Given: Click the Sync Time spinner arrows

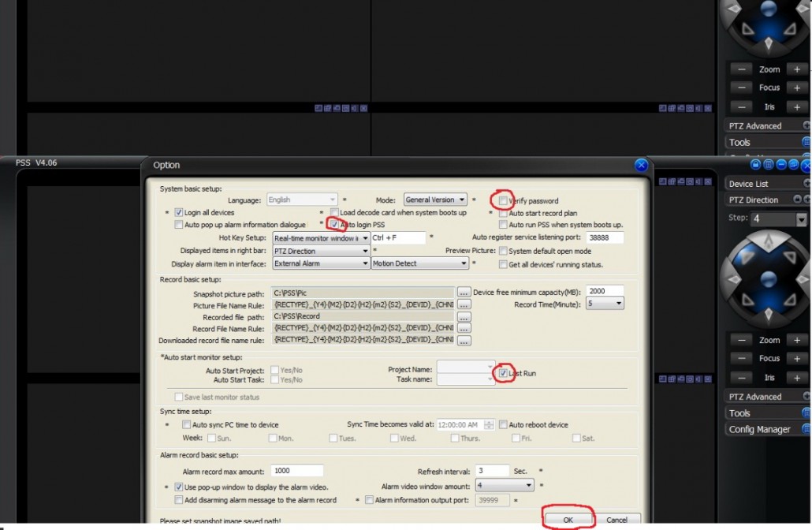Looking at the screenshot, I should pyautogui.click(x=490, y=425).
